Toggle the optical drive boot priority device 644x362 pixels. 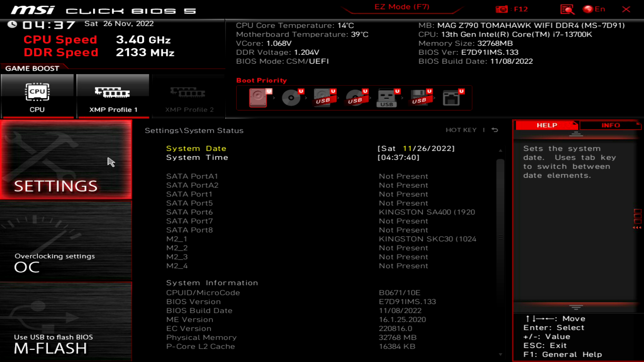point(290,98)
